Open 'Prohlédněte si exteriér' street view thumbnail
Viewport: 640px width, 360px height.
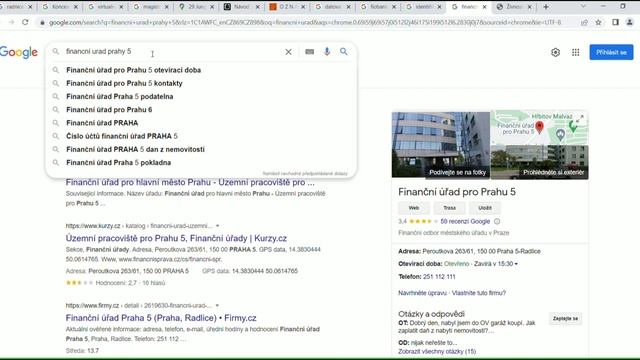coord(540,162)
